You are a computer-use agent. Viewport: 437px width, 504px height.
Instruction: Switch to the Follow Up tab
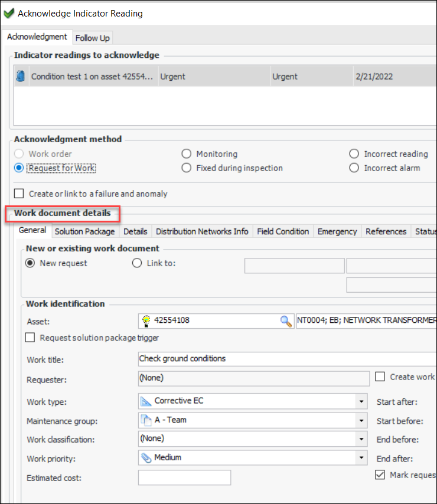[93, 38]
